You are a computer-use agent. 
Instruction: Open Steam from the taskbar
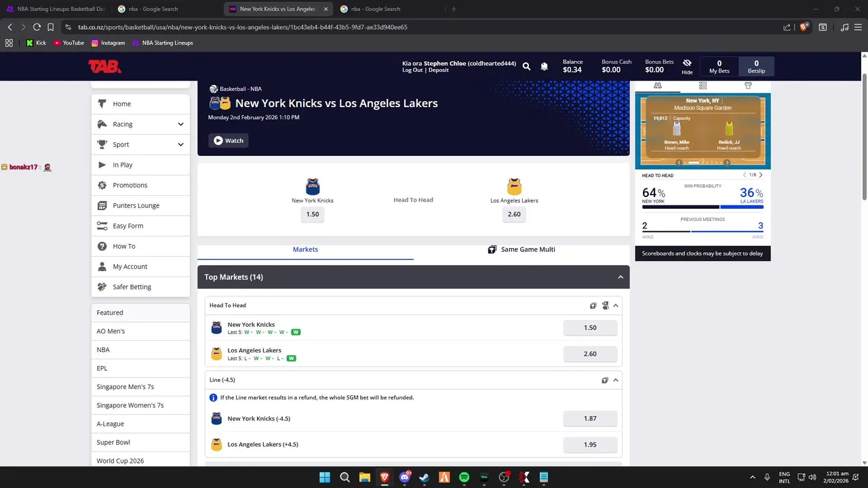click(424, 477)
